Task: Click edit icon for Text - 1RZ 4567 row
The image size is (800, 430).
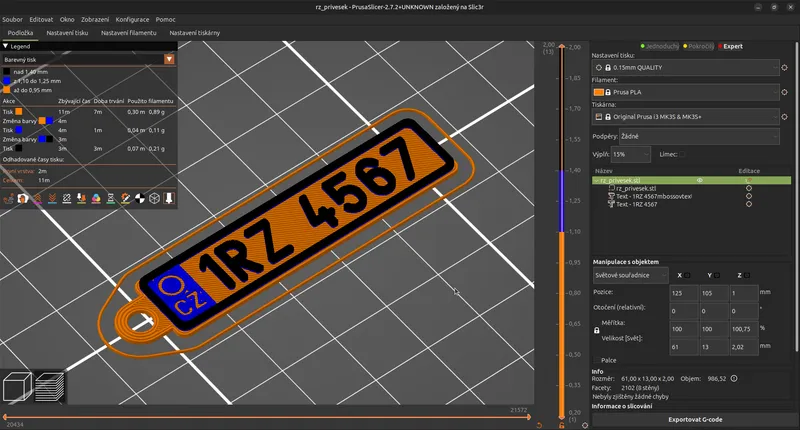Action: click(x=749, y=204)
